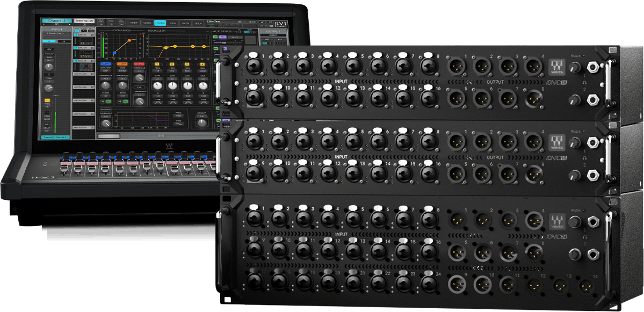644x312 pixels.
Task: Adjust the Gate threshold knob
Action: coord(105,85)
